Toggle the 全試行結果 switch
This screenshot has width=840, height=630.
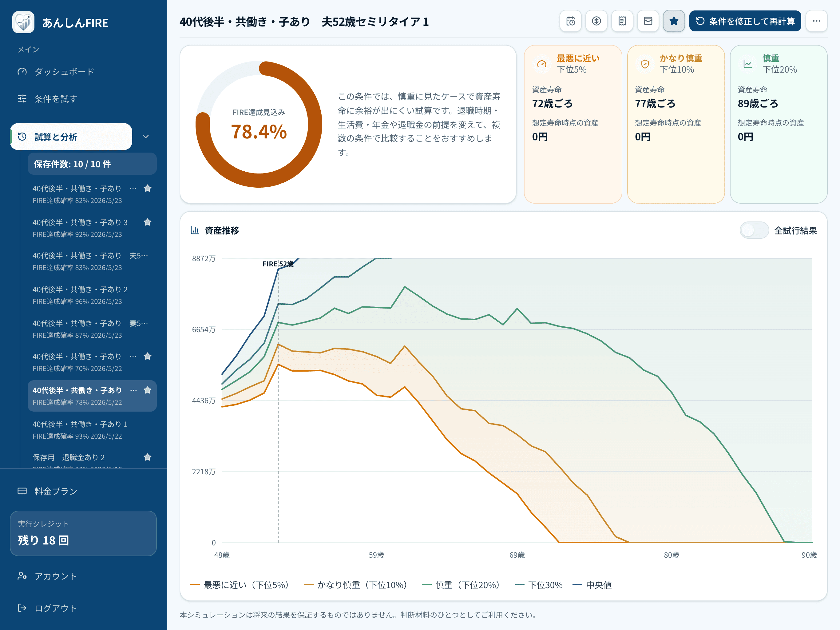pyautogui.click(x=754, y=230)
